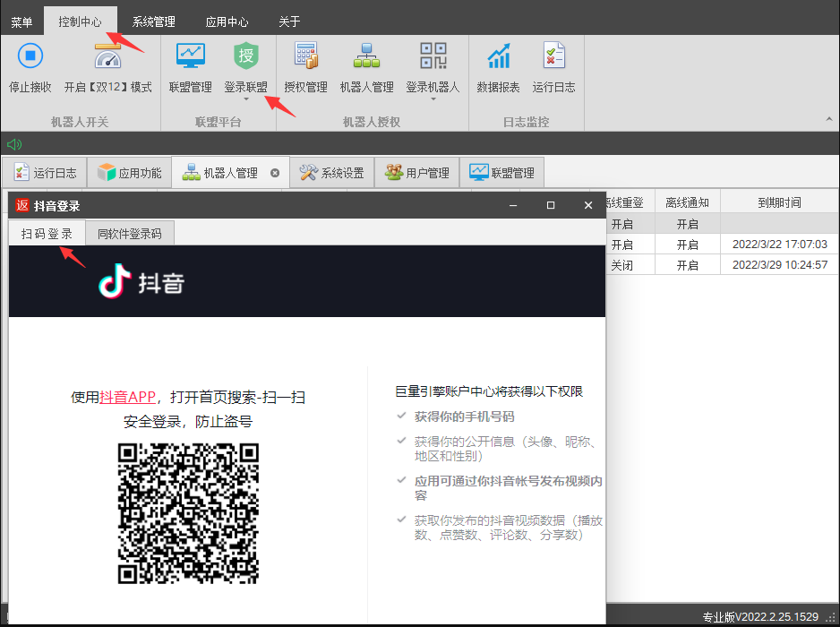The image size is (840, 627).
Task: Click 离线通知 开启 cell in the 2022/3/29 row
Action: (x=688, y=265)
